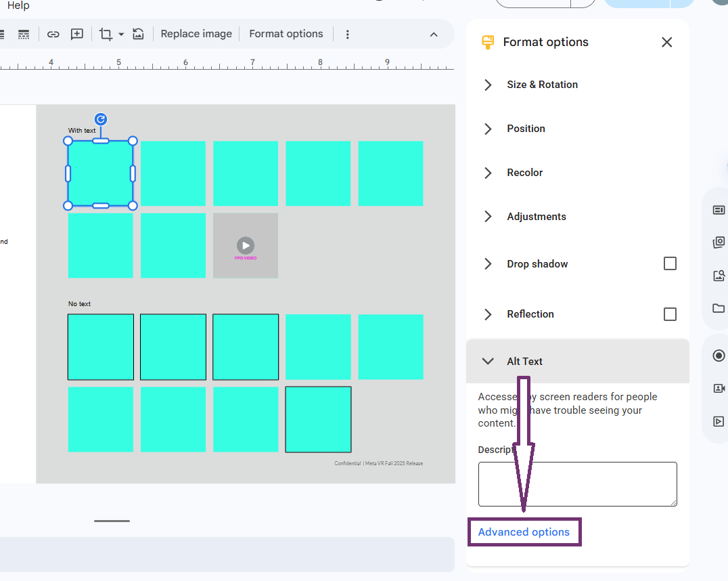Open the record icon in side rail
728x581 pixels.
click(x=719, y=356)
